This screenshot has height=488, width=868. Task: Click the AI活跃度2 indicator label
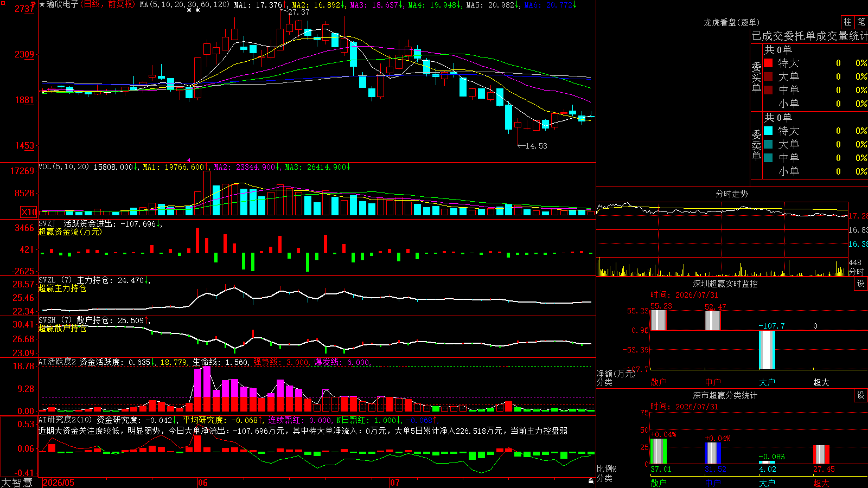(x=58, y=362)
